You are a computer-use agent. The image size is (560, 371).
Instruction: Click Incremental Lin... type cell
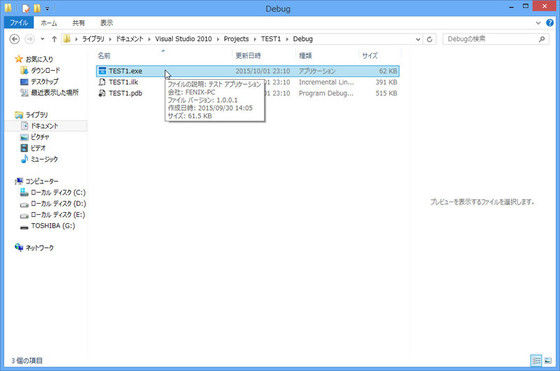click(326, 82)
